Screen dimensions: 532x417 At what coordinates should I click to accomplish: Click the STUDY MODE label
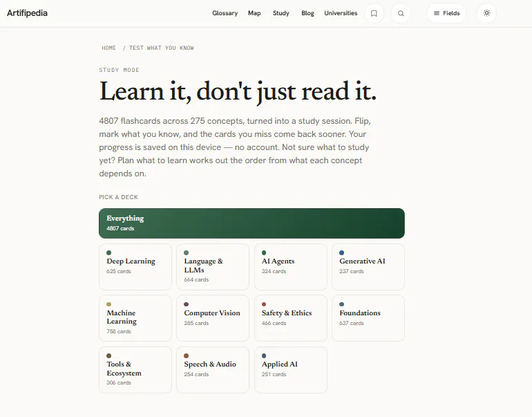pos(119,70)
